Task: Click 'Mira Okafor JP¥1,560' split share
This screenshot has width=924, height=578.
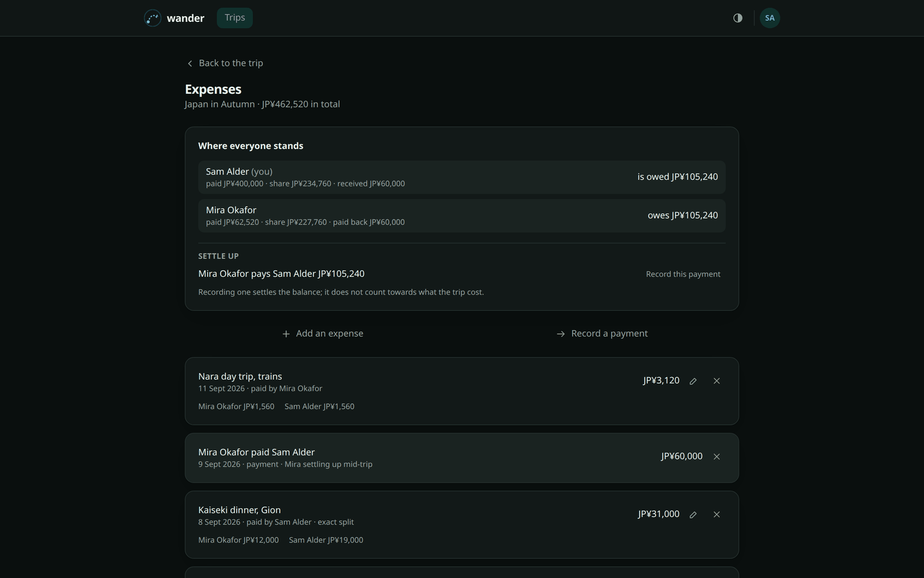Action: 236,407
